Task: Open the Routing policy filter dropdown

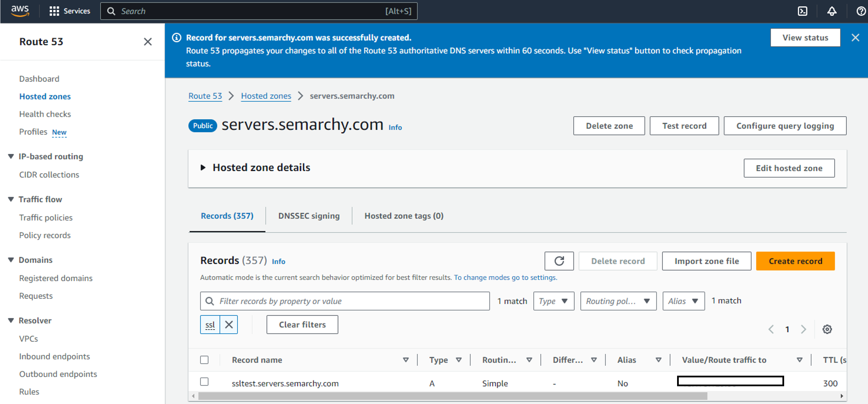Action: (618, 301)
